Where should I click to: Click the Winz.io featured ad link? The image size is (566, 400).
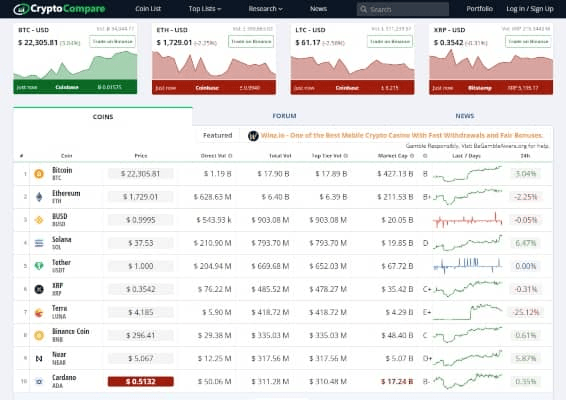(x=401, y=135)
